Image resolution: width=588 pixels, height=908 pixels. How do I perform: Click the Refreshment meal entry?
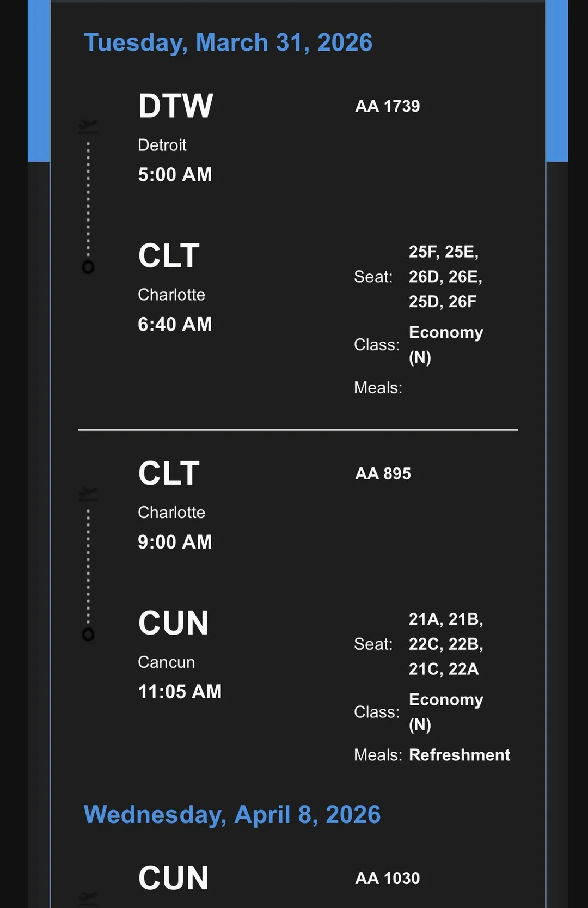tap(460, 755)
